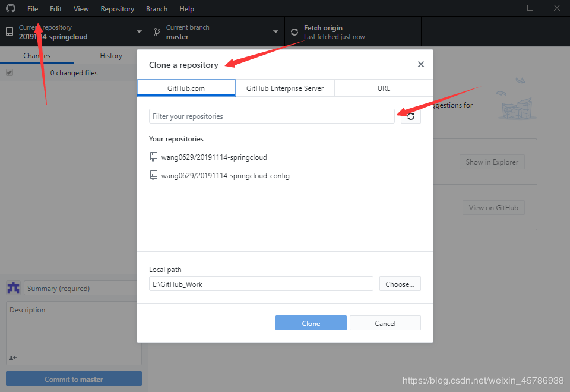Viewport: 570px width, 392px height.
Task: Click the Clone button
Action: pos(311,323)
